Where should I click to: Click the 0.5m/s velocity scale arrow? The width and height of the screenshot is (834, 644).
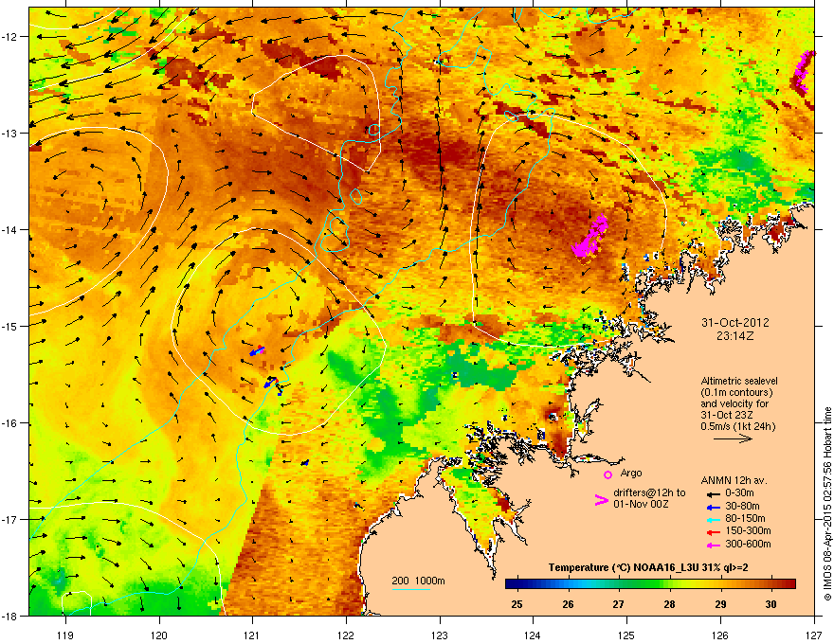tap(733, 438)
